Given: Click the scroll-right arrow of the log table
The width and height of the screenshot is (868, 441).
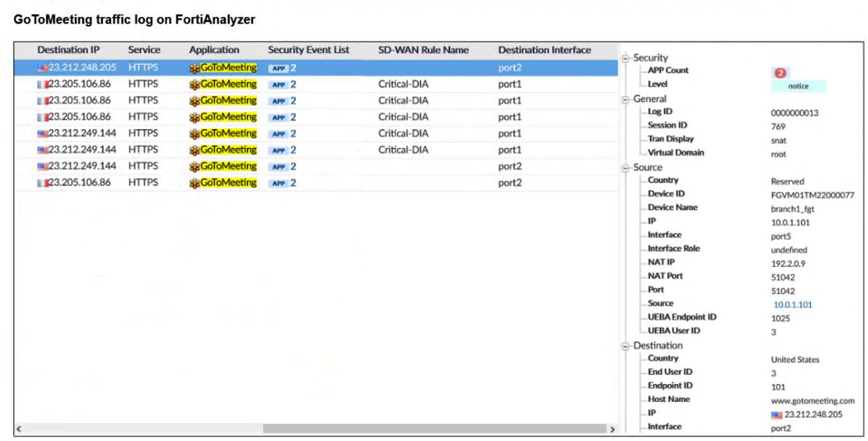Looking at the screenshot, I should pos(612,428).
